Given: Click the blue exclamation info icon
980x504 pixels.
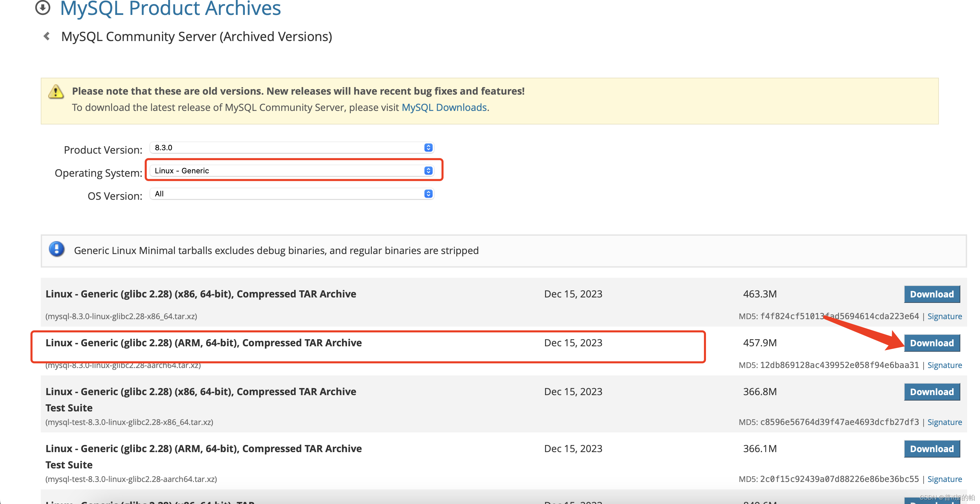Looking at the screenshot, I should tap(57, 249).
